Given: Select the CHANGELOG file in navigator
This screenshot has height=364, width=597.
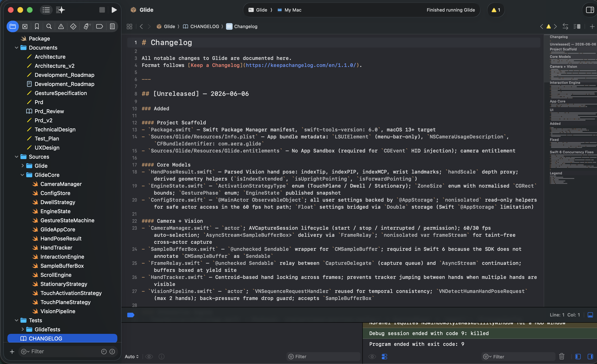Looking at the screenshot, I should [62, 339].
